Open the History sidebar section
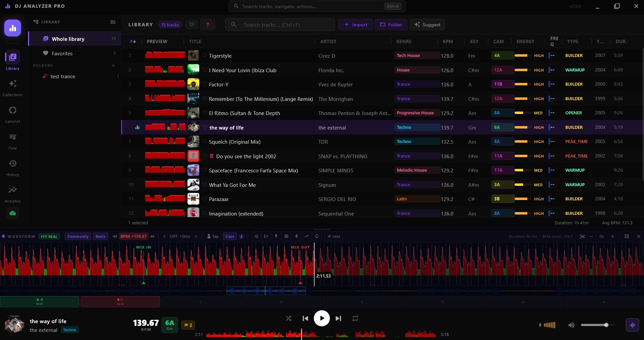This screenshot has height=340, width=644. 12,168
